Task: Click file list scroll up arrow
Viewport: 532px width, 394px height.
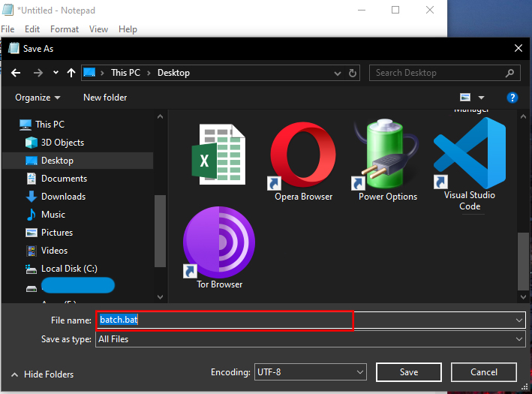Action: [x=523, y=116]
